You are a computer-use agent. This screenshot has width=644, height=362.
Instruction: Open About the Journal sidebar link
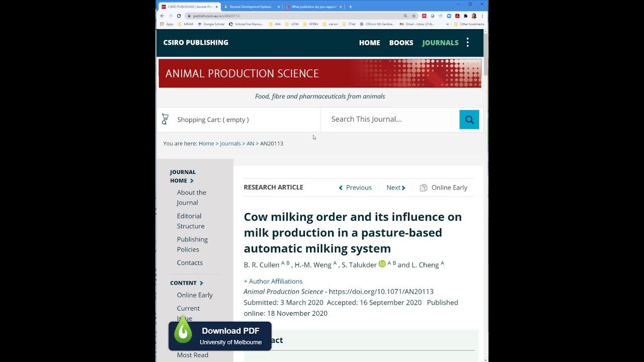pyautogui.click(x=191, y=197)
